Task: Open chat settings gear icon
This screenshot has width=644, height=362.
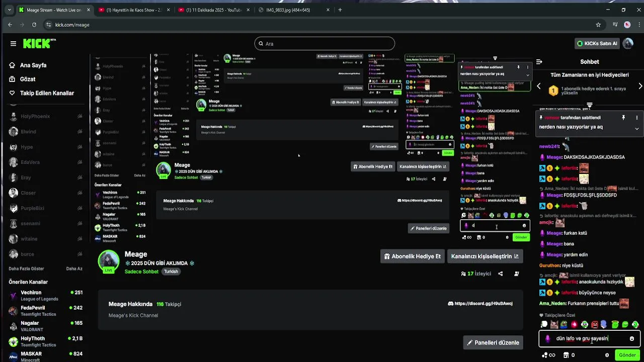Action: click(x=607, y=355)
